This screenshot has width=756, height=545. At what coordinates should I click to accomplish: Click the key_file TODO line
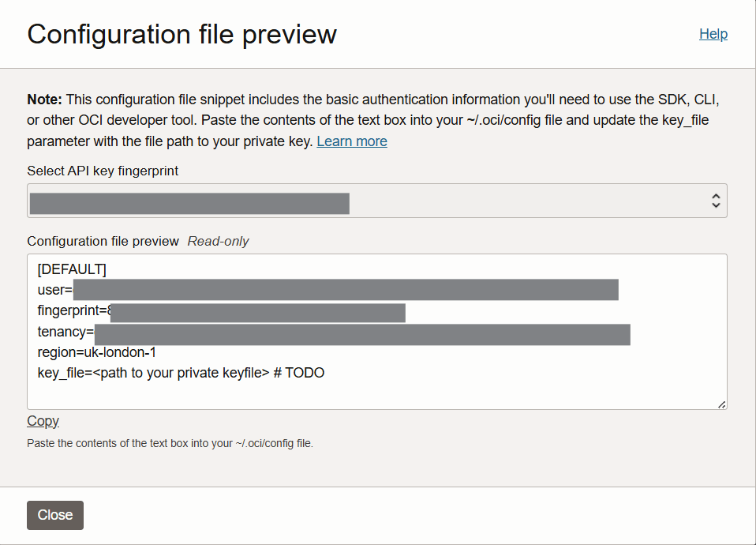tap(181, 372)
